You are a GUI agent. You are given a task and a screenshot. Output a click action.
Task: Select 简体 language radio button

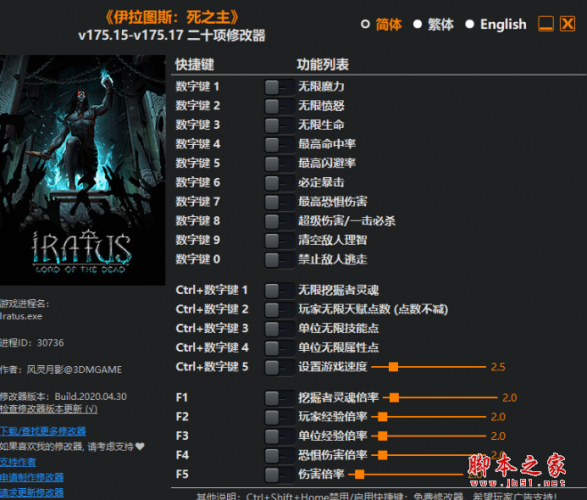[x=365, y=24]
